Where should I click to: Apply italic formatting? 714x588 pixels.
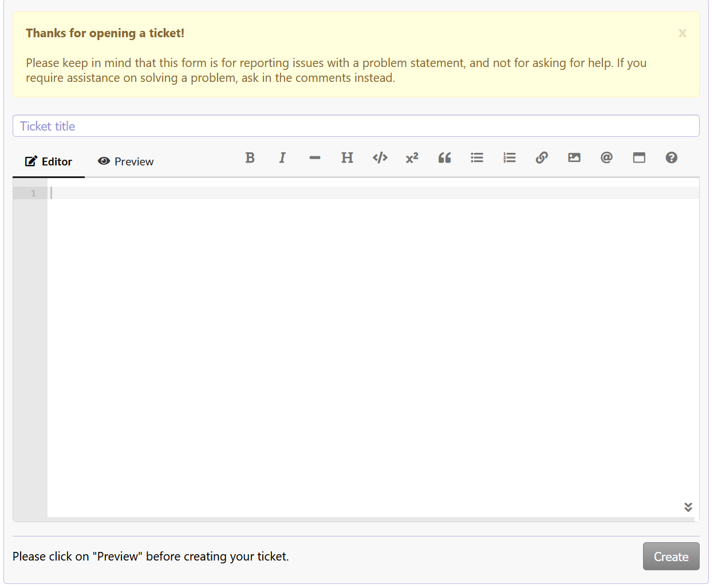tap(282, 157)
